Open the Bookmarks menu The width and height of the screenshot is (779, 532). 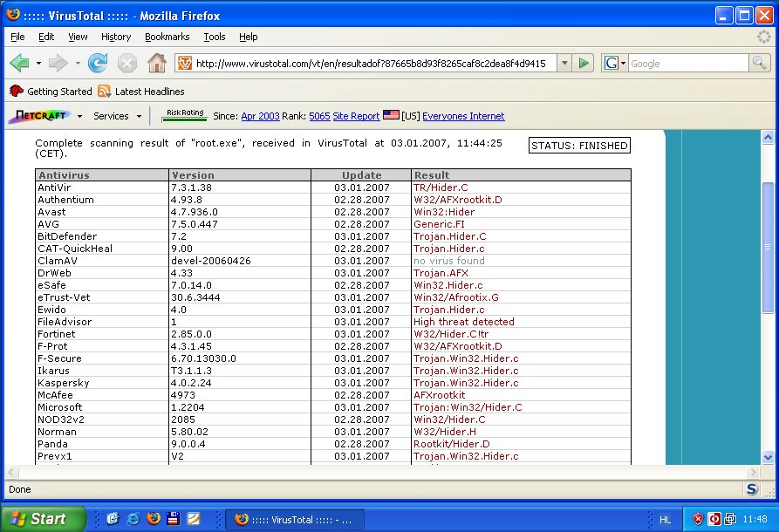coord(167,37)
